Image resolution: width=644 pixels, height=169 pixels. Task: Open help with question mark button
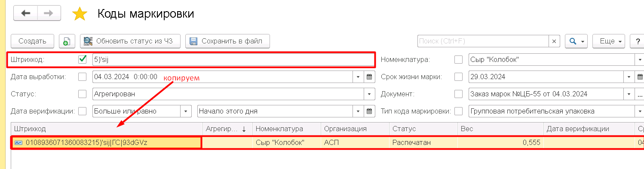637,41
